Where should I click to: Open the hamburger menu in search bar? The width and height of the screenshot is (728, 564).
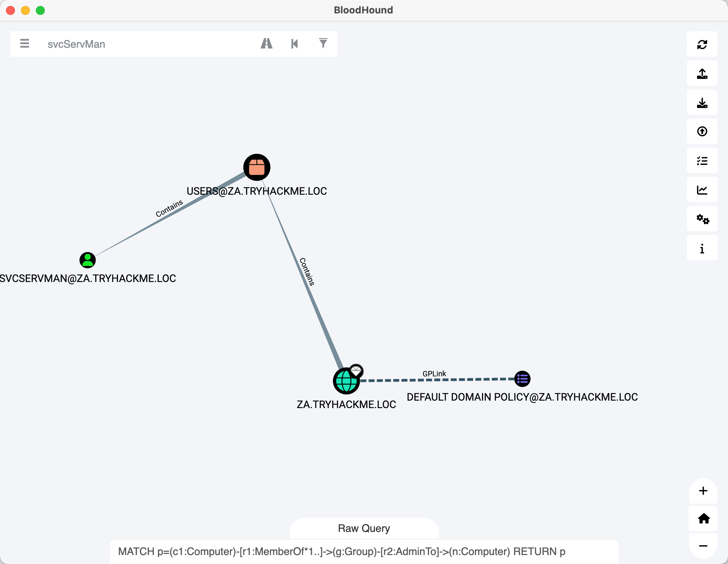pyautogui.click(x=25, y=44)
